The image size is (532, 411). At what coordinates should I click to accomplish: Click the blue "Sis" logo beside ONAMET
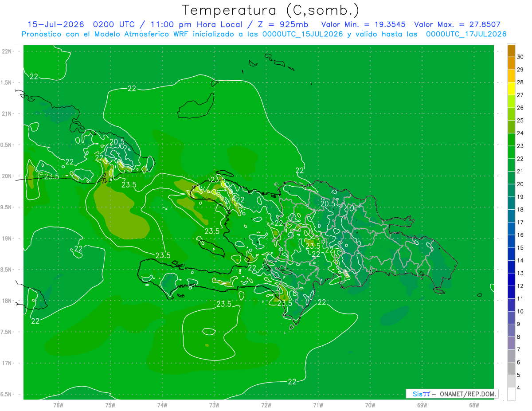[418, 394]
